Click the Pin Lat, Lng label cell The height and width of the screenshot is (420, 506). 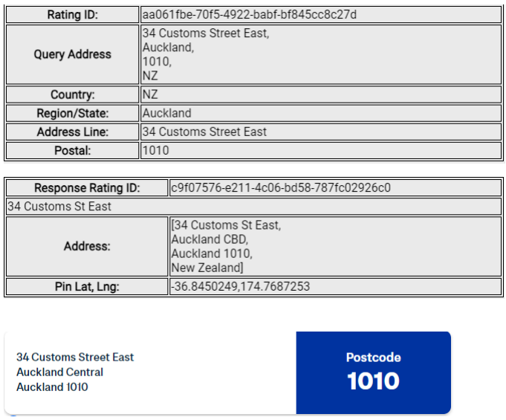click(x=87, y=287)
